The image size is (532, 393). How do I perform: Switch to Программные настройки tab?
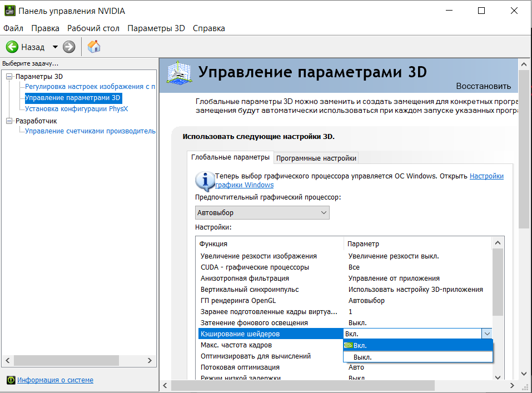316,158
